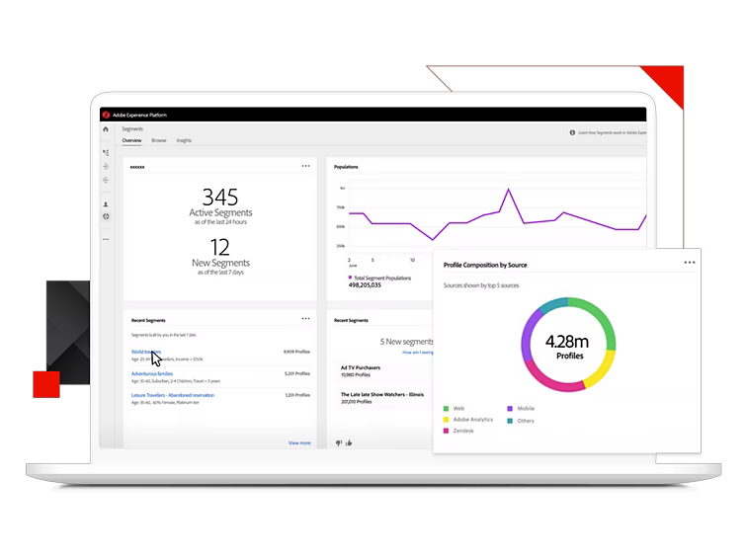Click the 12 New Segments count
The height and width of the screenshot is (560, 747).
[220, 248]
